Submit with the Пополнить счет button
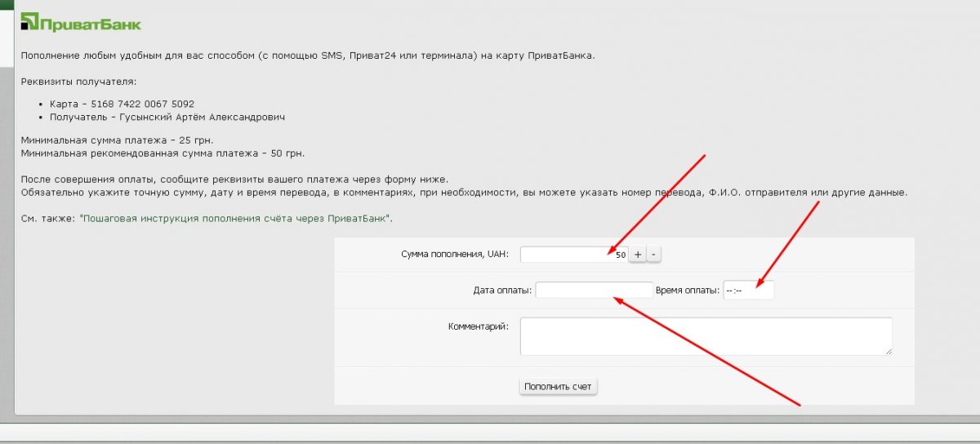The height and width of the screenshot is (444, 980). 559,387
